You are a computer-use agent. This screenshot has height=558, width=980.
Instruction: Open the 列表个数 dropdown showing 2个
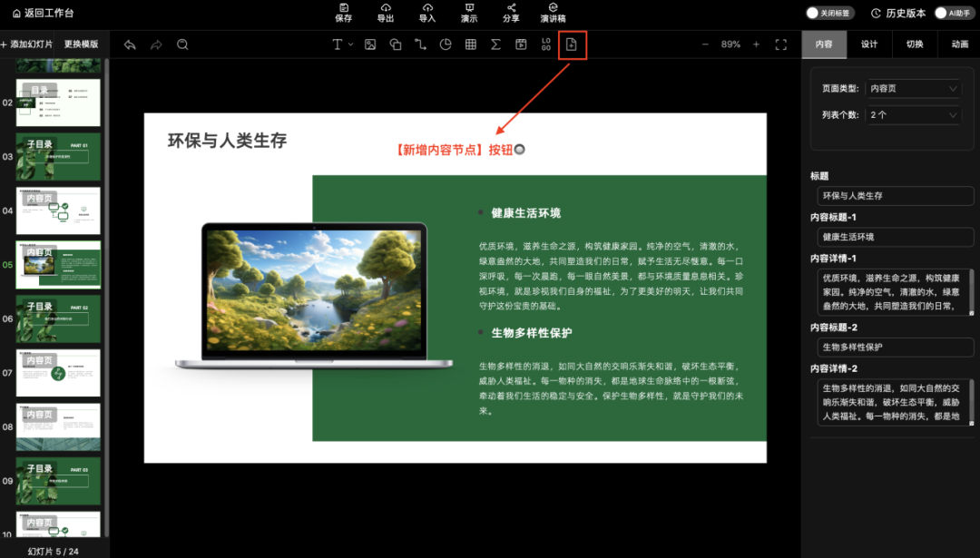coord(913,114)
